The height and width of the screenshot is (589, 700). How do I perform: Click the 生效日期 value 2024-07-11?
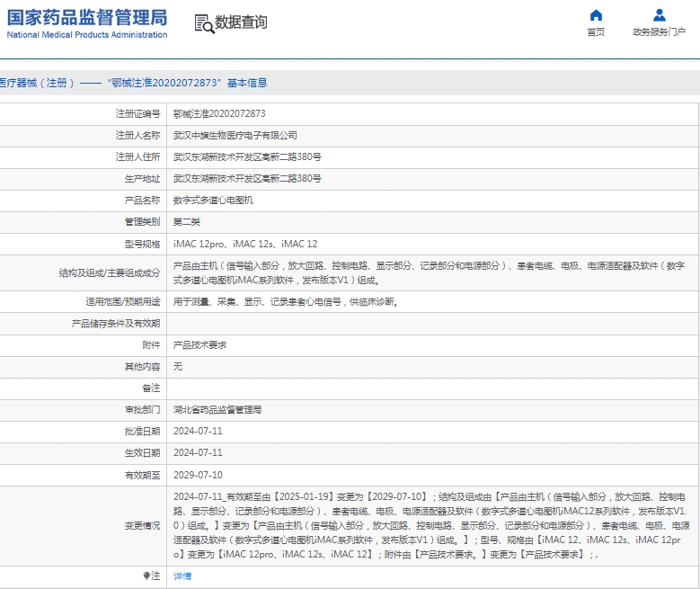tap(198, 452)
